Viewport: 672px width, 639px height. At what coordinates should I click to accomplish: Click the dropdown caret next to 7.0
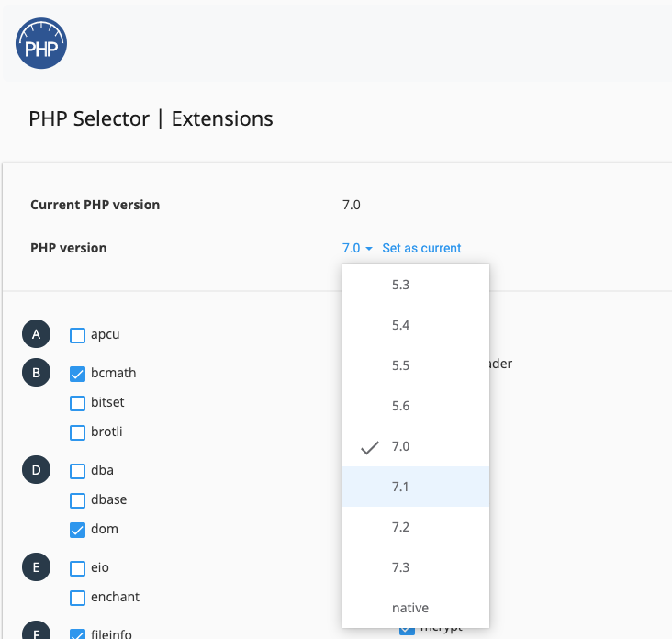pos(368,249)
